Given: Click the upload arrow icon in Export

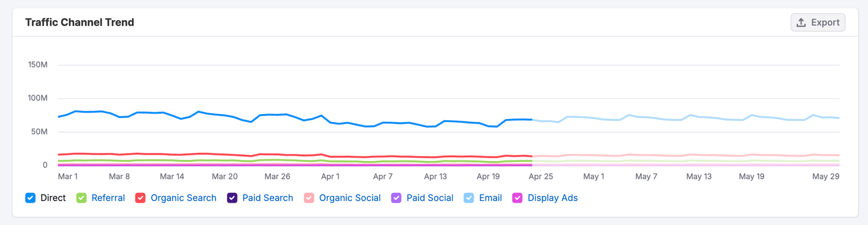Looking at the screenshot, I should (x=801, y=22).
